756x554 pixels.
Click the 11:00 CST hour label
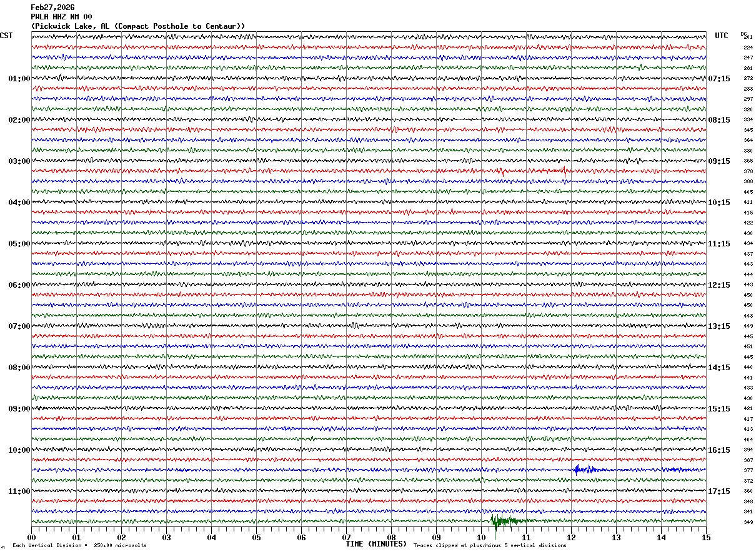pos(19,491)
